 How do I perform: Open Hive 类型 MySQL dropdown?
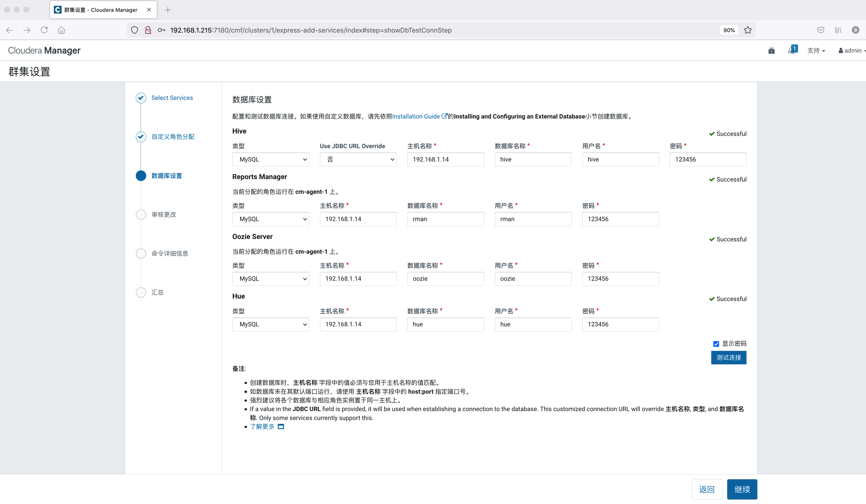[x=270, y=159]
